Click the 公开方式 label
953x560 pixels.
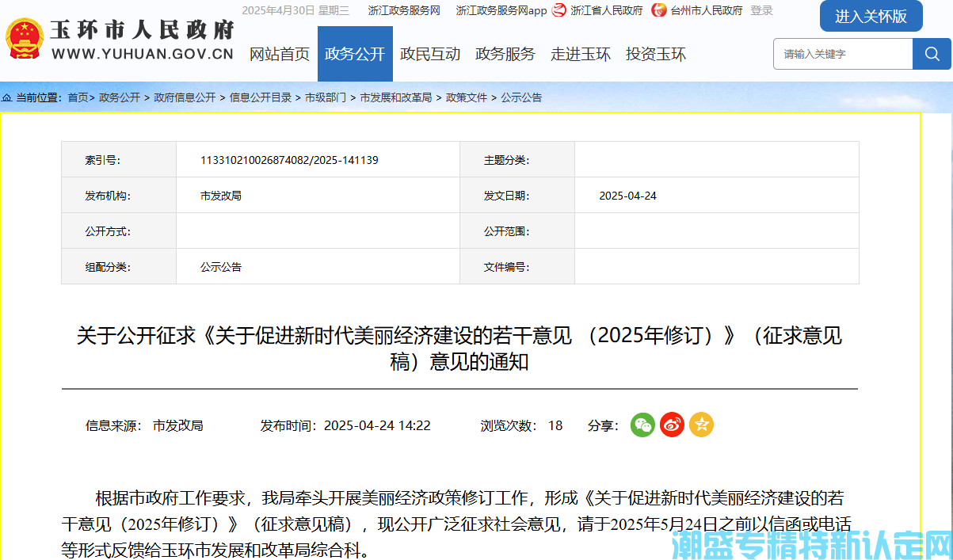tap(108, 231)
